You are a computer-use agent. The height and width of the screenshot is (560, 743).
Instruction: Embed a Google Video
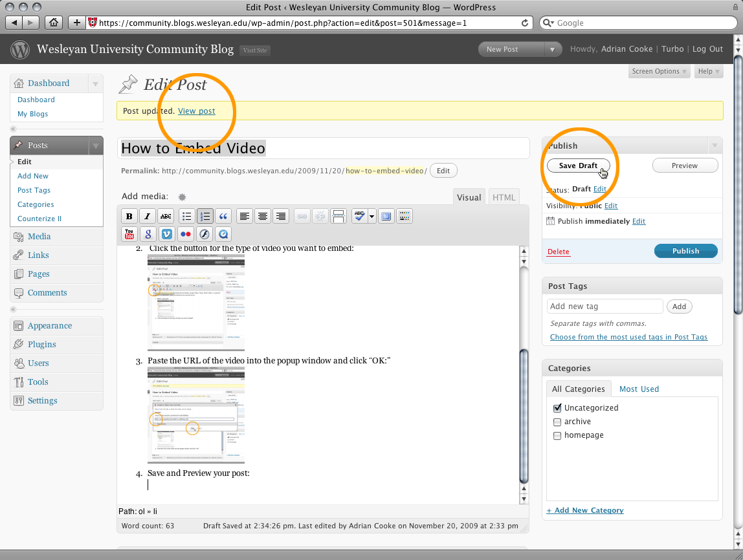(148, 234)
